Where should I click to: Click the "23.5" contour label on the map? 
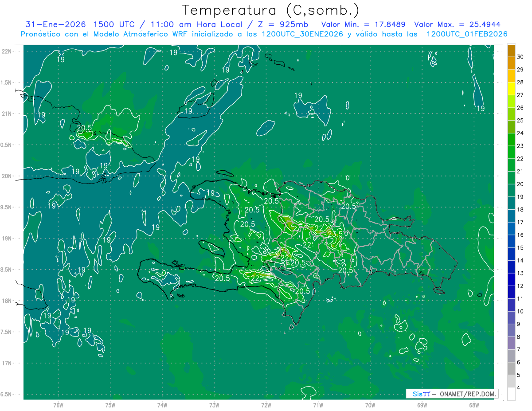(x=335, y=234)
